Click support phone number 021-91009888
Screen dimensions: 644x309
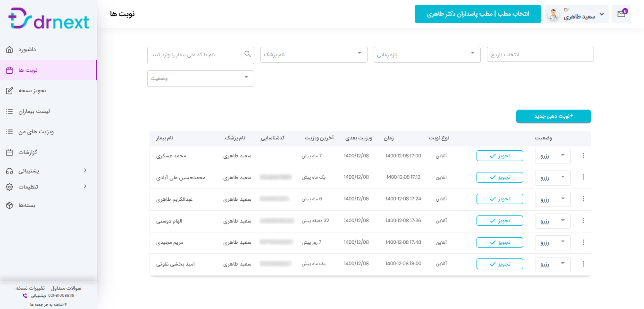point(61,295)
